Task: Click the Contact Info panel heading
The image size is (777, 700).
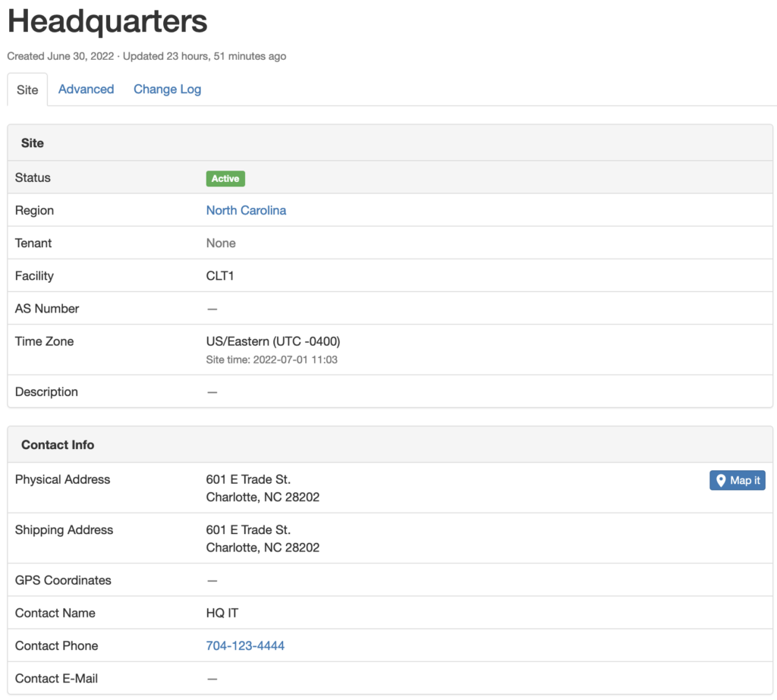Action: 58,444
